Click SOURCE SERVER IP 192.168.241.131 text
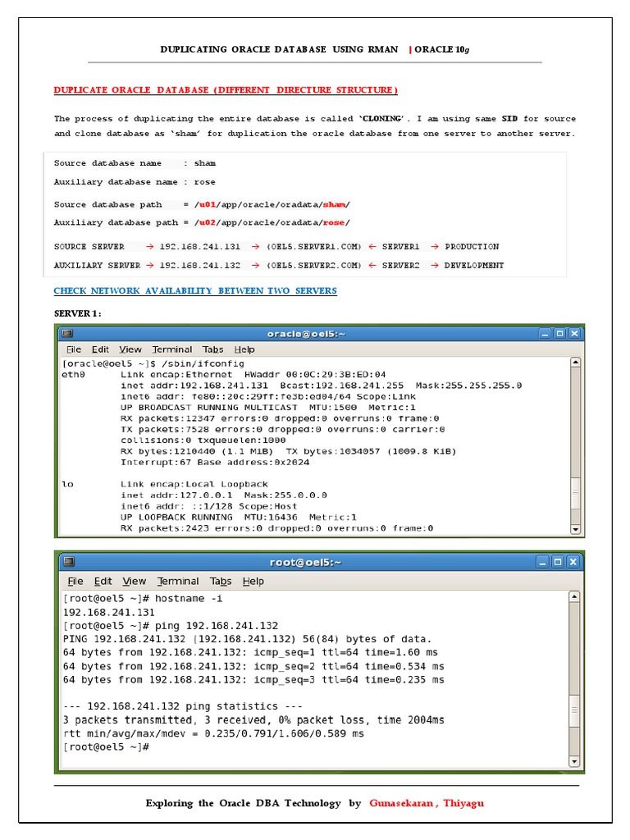The width and height of the screenshot is (630, 840). [200, 247]
